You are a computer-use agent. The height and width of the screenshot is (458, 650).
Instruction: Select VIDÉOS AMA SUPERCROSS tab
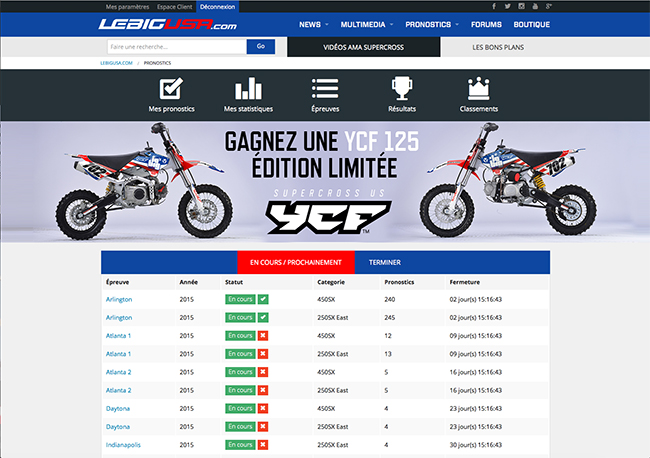pos(364,47)
